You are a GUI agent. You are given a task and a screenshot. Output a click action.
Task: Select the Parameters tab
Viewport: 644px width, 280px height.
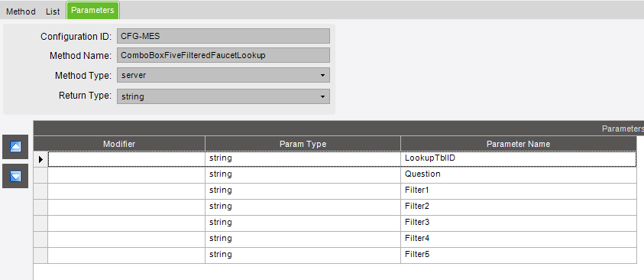click(92, 10)
